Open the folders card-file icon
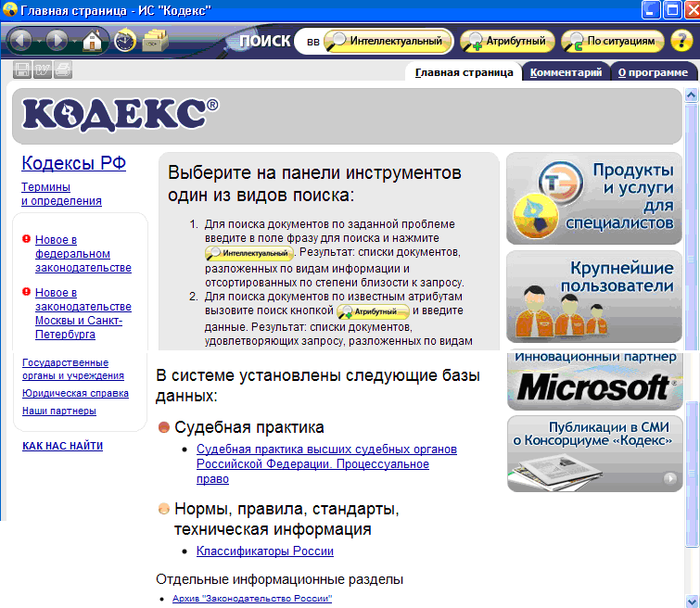The width and height of the screenshot is (700, 608). (155, 41)
